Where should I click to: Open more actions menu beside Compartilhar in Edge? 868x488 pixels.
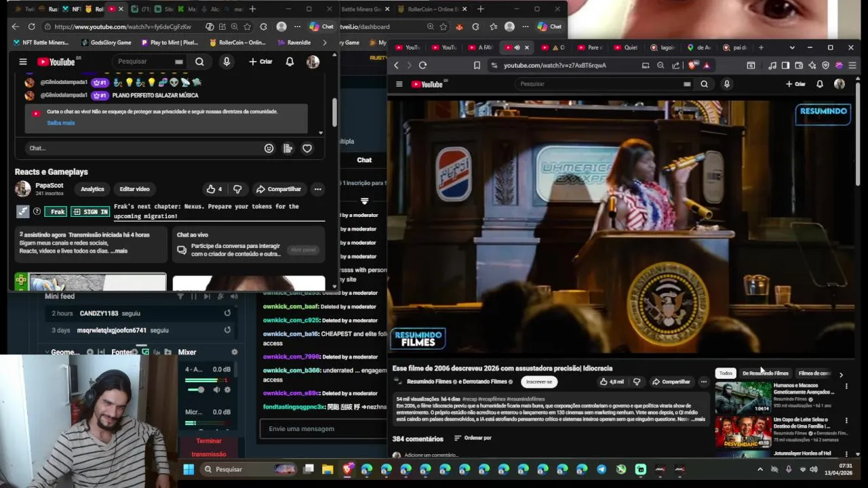click(317, 189)
